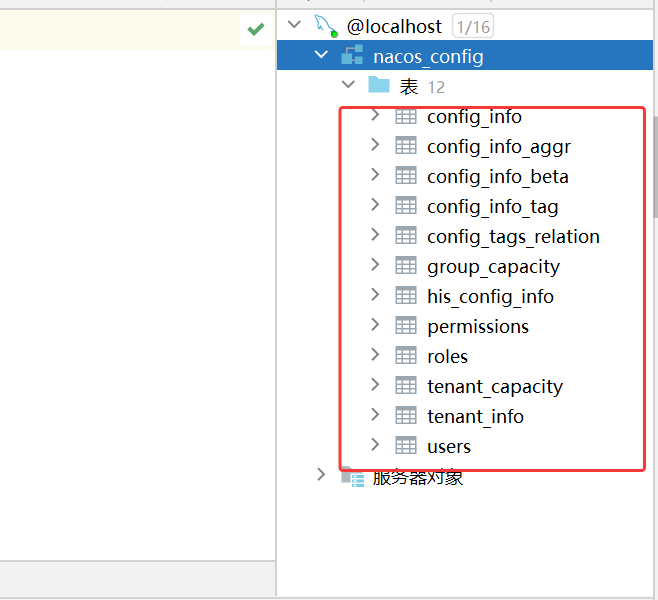Select the config_info table name

coord(474,117)
